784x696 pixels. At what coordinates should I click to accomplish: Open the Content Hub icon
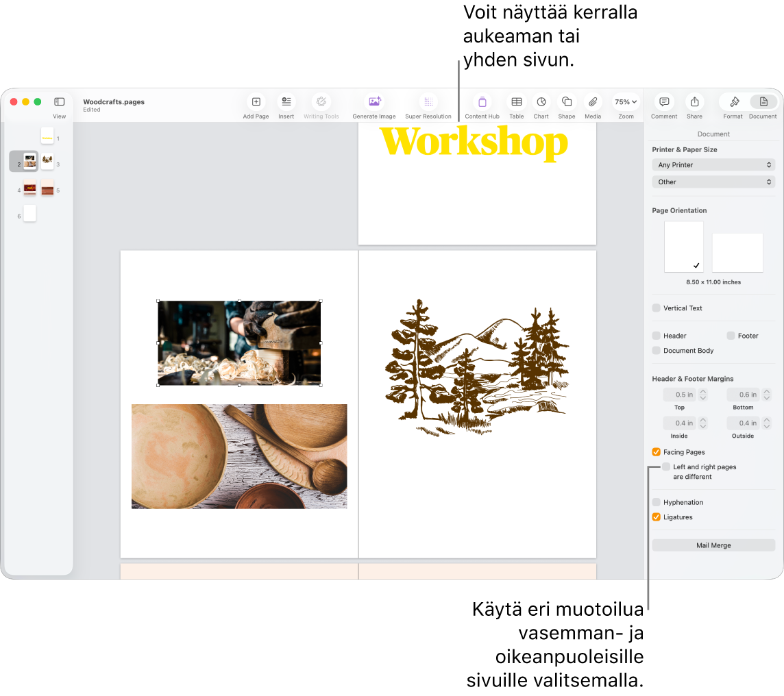[482, 102]
